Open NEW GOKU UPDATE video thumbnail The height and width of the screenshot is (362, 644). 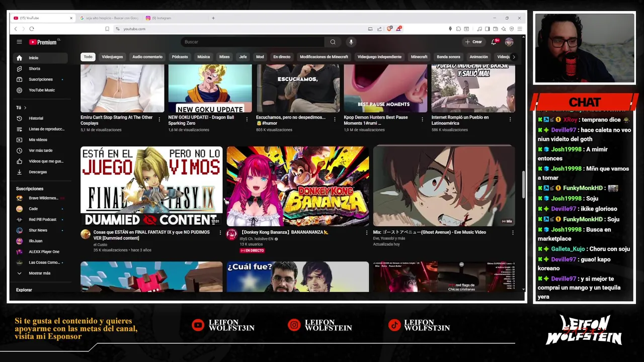210,88
